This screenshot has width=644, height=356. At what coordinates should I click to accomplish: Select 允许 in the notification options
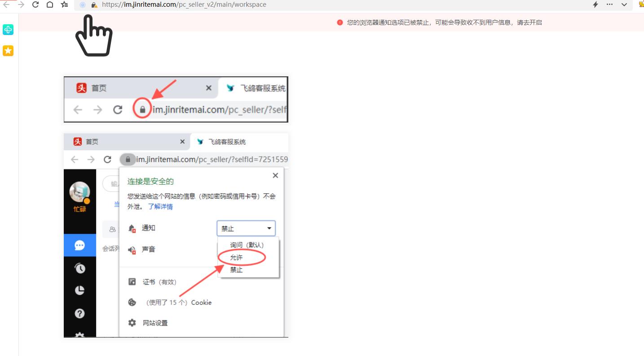coord(236,258)
